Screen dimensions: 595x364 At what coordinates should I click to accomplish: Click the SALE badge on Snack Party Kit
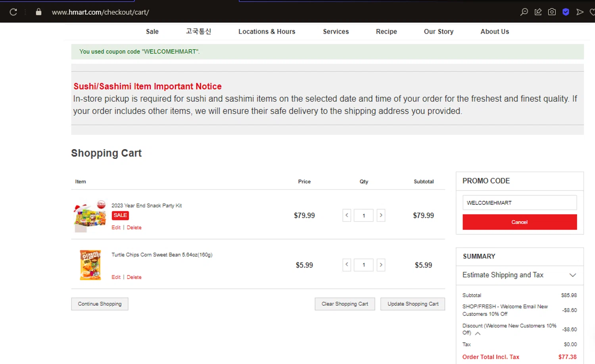pyautogui.click(x=120, y=215)
